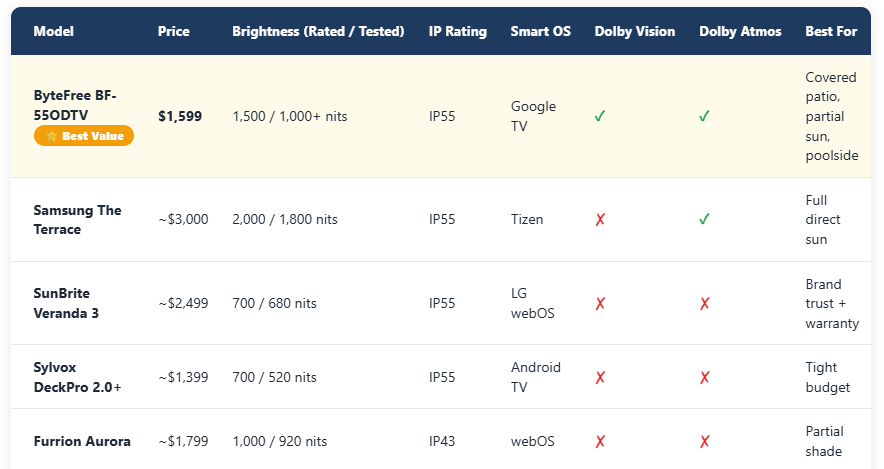Open the ByteFree BF-55ODTV model name
The height and width of the screenshot is (469, 884).
[75, 105]
